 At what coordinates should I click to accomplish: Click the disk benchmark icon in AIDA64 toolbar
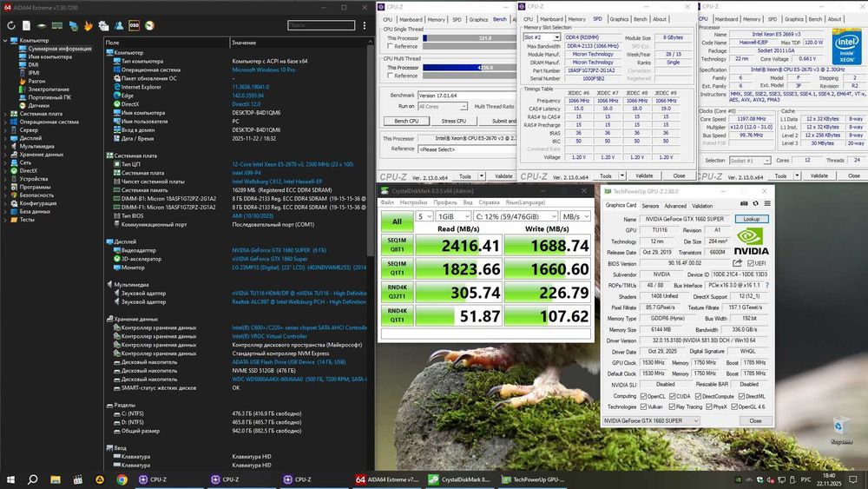coord(42,25)
